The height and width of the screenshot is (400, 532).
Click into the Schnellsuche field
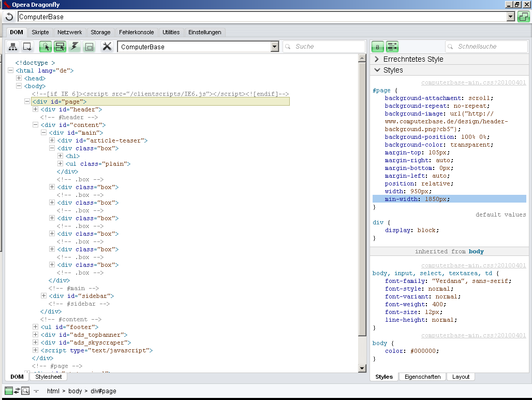[x=486, y=47]
